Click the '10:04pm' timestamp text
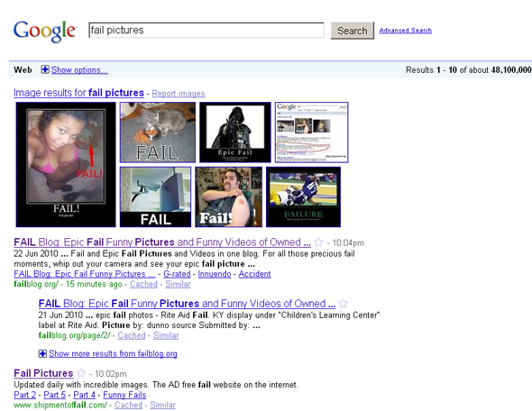This screenshot has height=411, width=532. coord(348,242)
